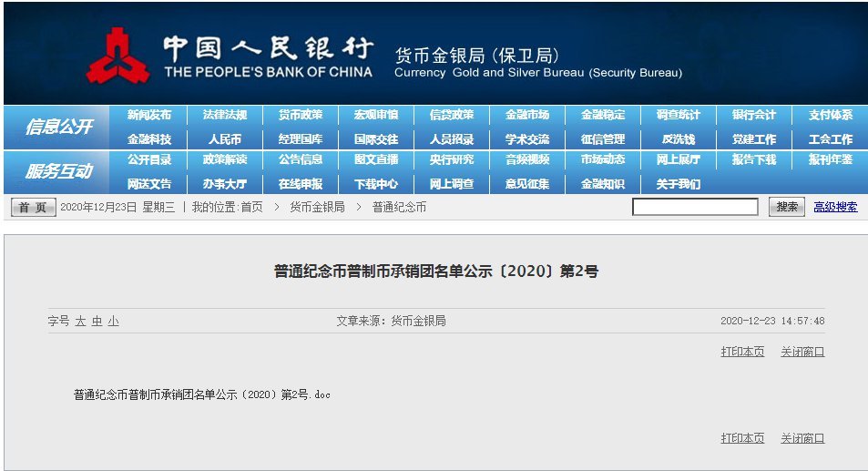Select 经理国库 menu item
Screen dimensions: 868x471
coord(301,138)
